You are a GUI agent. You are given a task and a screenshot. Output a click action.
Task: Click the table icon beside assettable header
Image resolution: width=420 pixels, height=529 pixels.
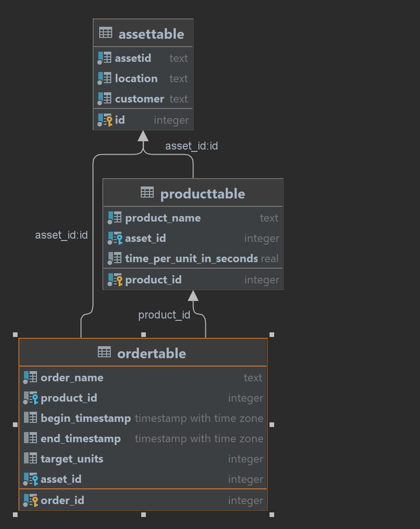tap(106, 33)
